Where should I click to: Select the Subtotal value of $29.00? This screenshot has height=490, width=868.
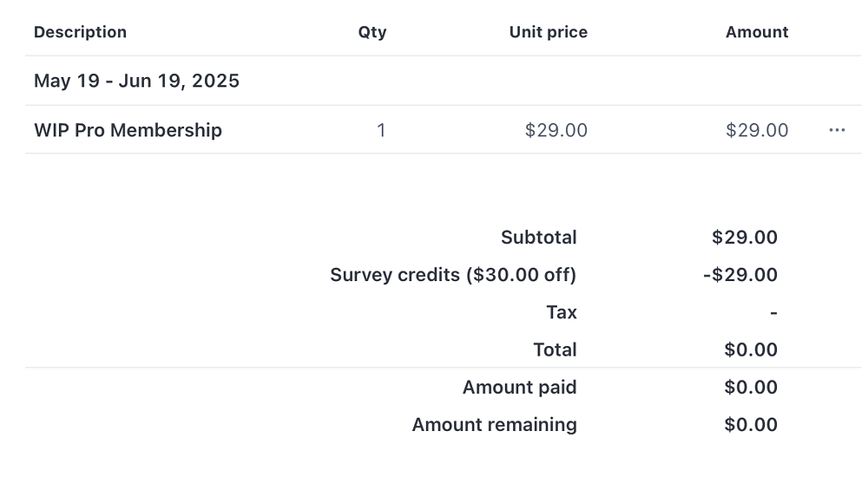[x=745, y=238]
